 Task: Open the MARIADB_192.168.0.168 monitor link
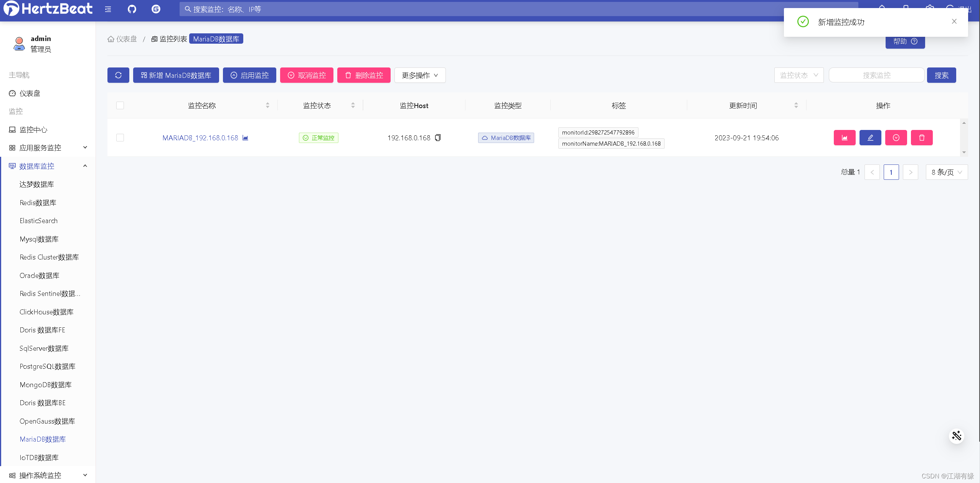pyautogui.click(x=200, y=138)
